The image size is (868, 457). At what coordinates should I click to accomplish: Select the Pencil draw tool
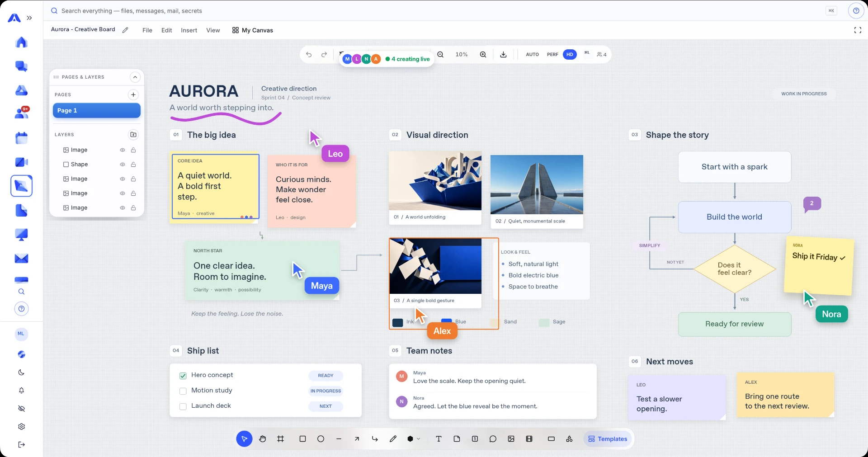[x=393, y=439]
